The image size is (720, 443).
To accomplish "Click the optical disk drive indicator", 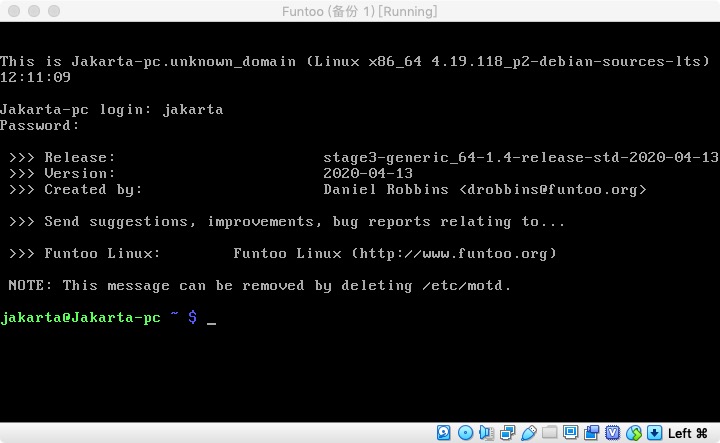I will click(465, 432).
